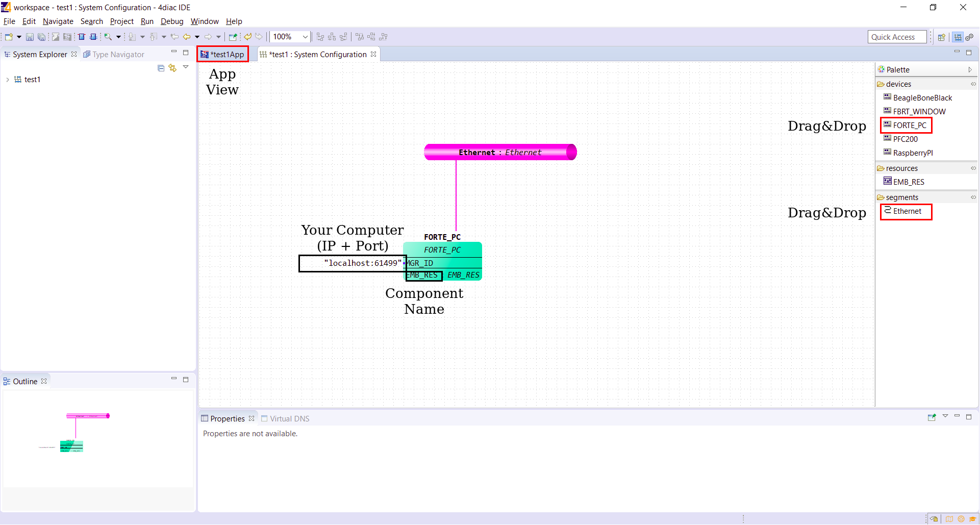Open the Type Navigator view tab
Viewport: 980px width, 525px height.
click(118, 55)
